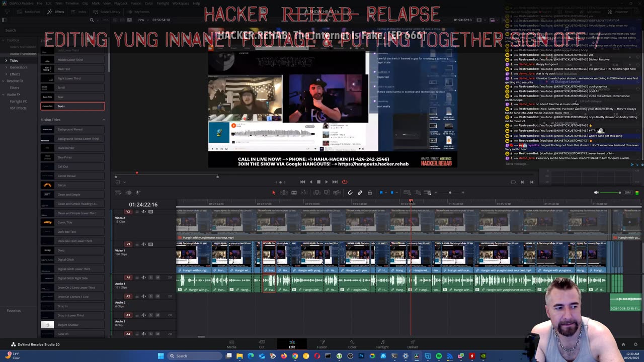Click the Overwrite Clip icon
This screenshot has height=362, width=644.
tap(327, 193)
